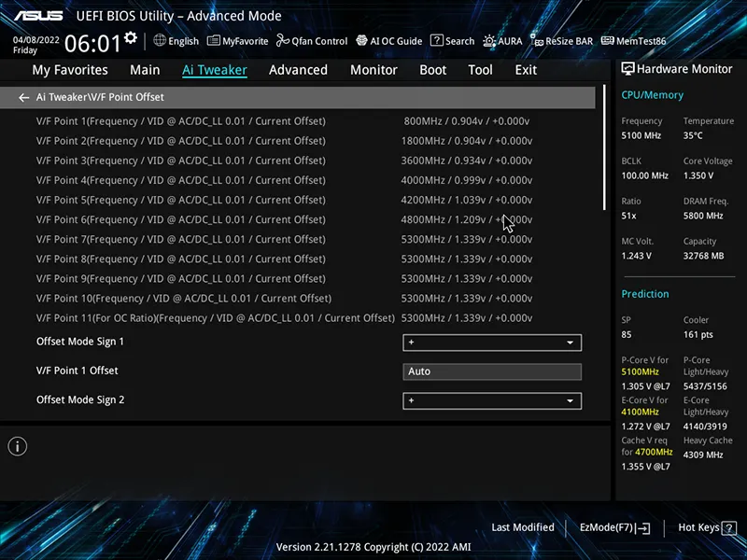Screen dimensions: 747x560
Task: Click the info icon in help panel
Action: click(18, 446)
